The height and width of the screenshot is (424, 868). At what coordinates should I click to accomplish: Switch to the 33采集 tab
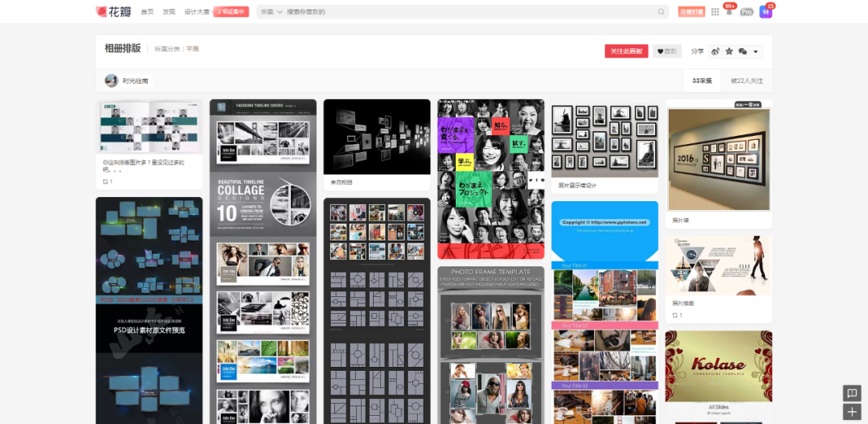pyautogui.click(x=702, y=80)
